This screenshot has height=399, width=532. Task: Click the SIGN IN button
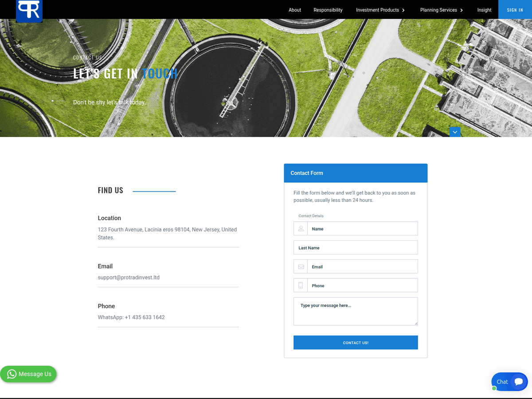pyautogui.click(x=515, y=10)
